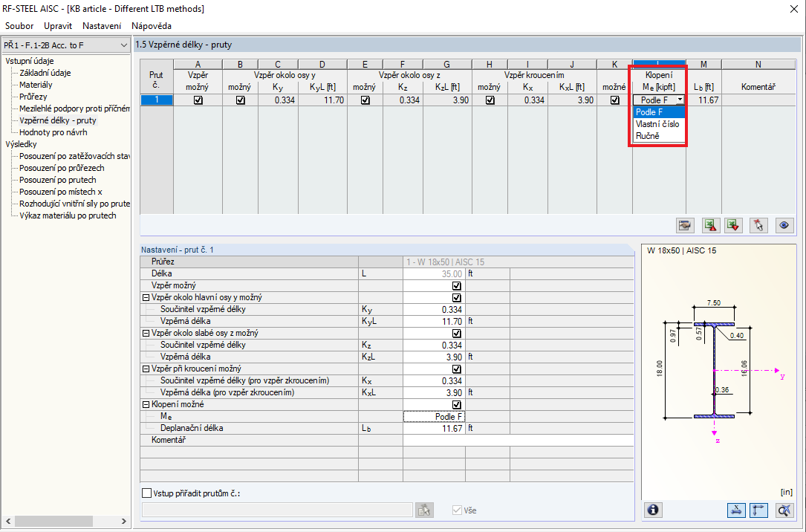
Task: Open the Nápověda menu
Action: 151,26
